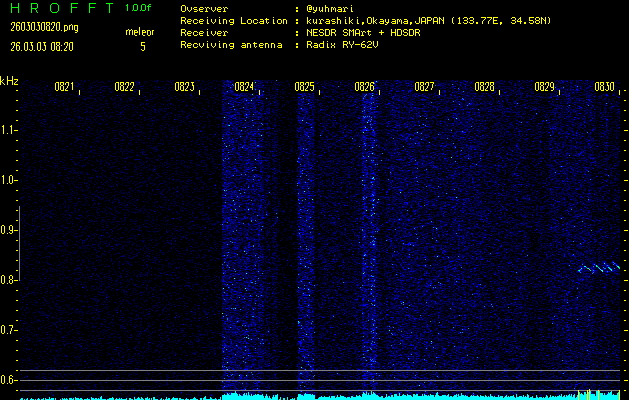
Task: Click the 0824 time marker
Action: click(244, 87)
